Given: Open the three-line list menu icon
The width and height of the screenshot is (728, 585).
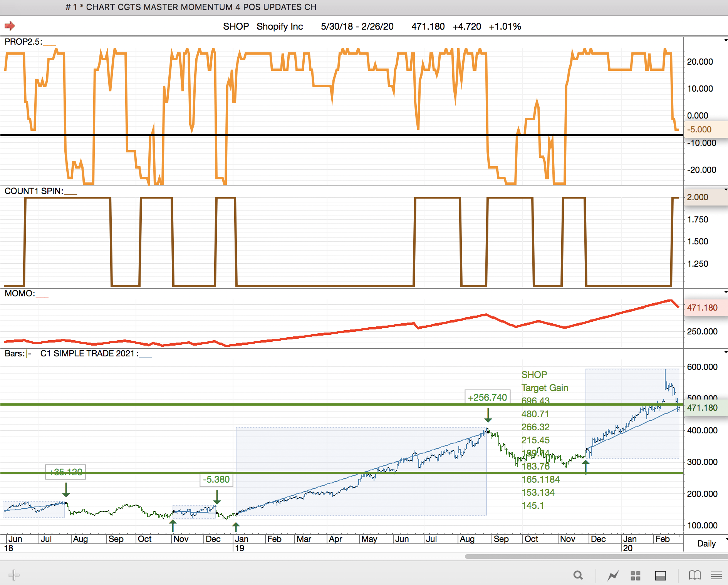Looking at the screenshot, I should (x=716, y=575).
